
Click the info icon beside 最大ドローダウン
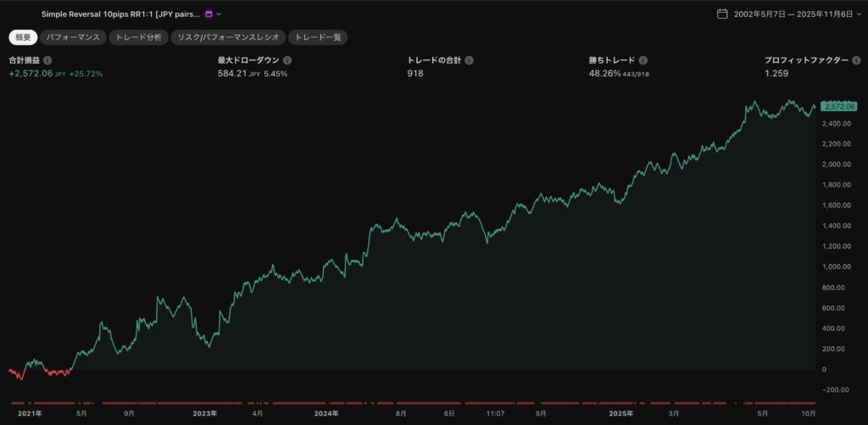click(287, 61)
